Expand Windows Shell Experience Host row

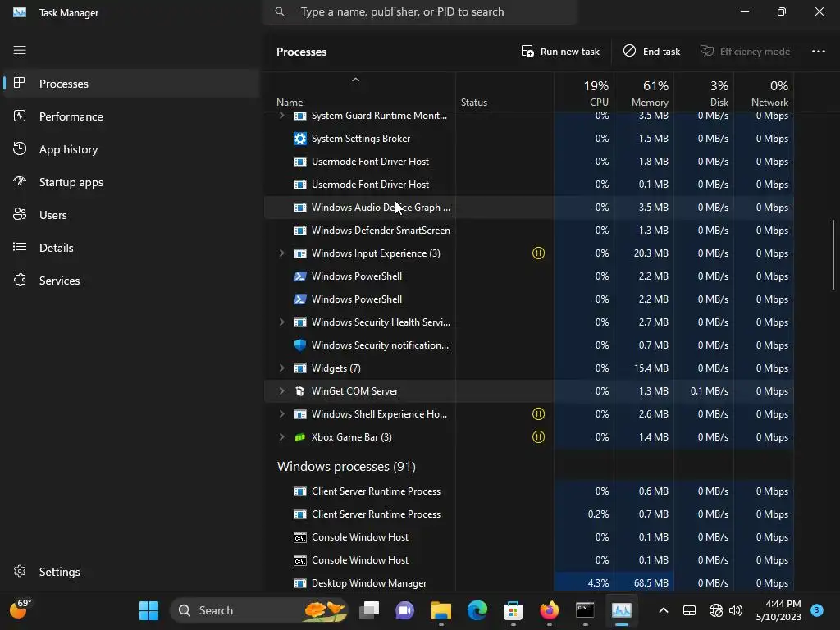[x=282, y=414]
